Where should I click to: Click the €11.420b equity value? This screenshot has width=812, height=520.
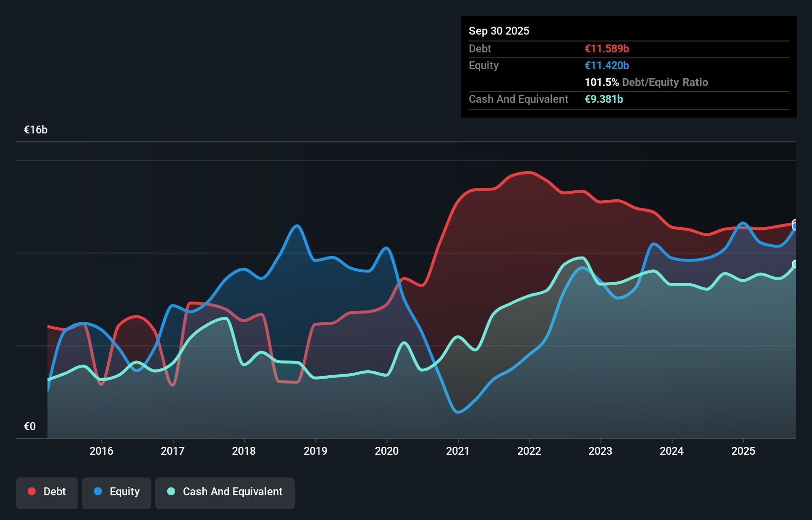coord(607,65)
